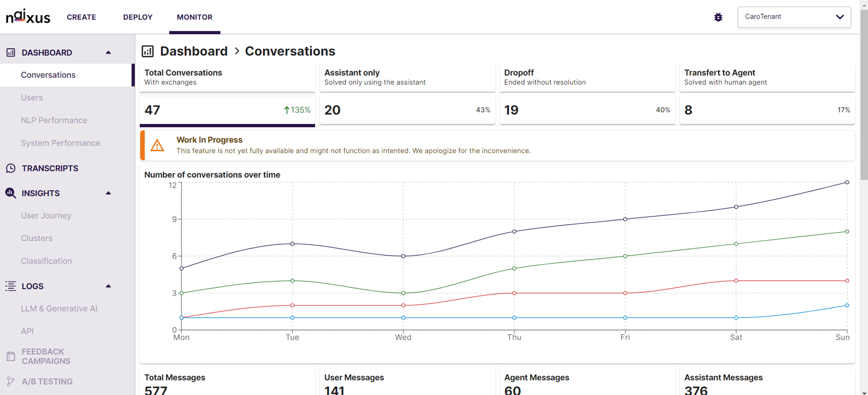Click the green Sunday data point at 8
This screenshot has width=868, height=395.
pos(847,232)
